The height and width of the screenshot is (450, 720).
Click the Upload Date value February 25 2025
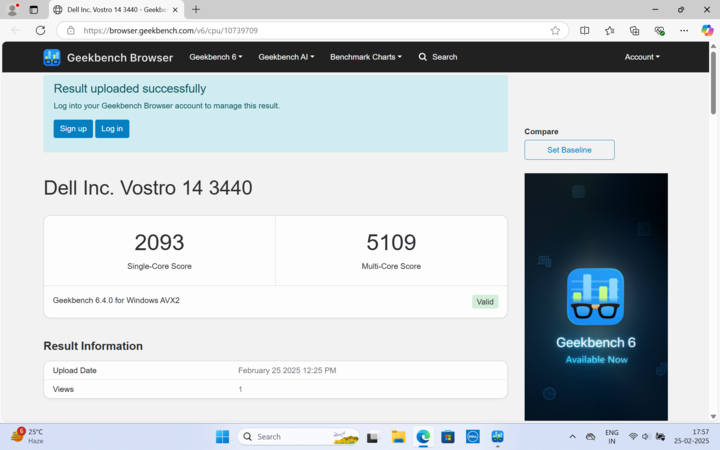[x=287, y=370]
